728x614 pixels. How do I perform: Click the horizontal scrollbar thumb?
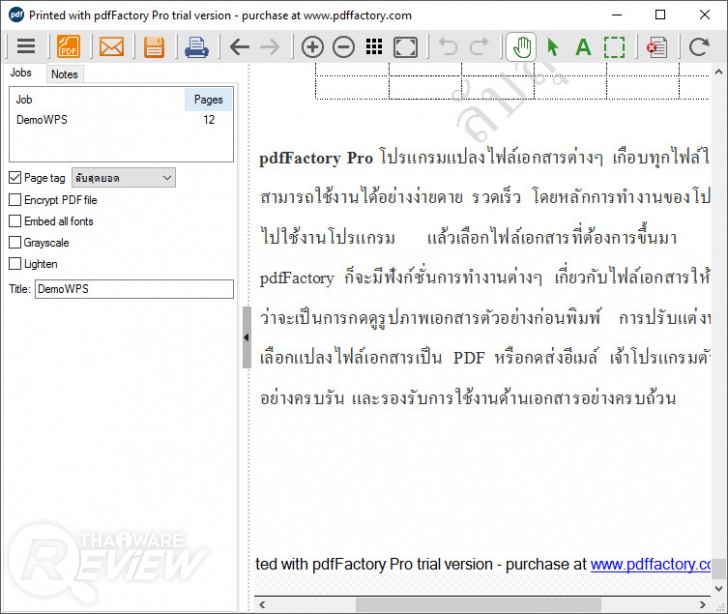(x=478, y=605)
